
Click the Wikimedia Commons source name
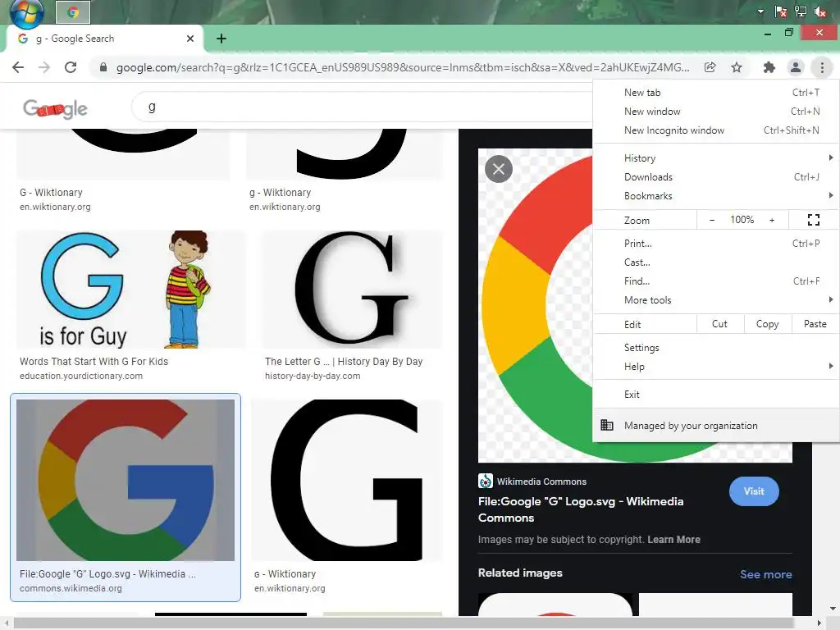point(541,482)
